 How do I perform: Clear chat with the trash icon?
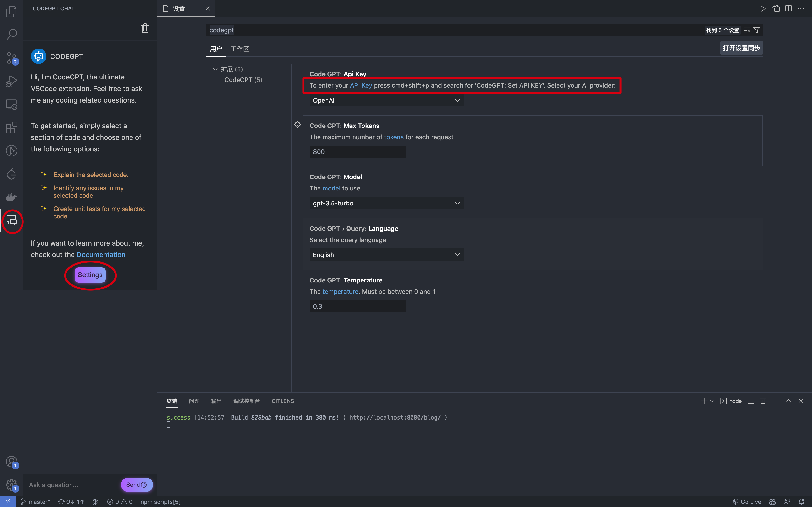pyautogui.click(x=145, y=28)
